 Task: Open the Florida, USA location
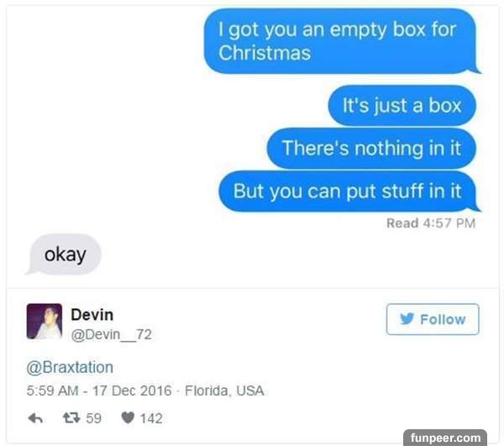[224, 391]
